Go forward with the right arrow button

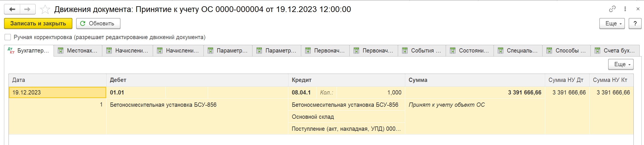tap(27, 9)
